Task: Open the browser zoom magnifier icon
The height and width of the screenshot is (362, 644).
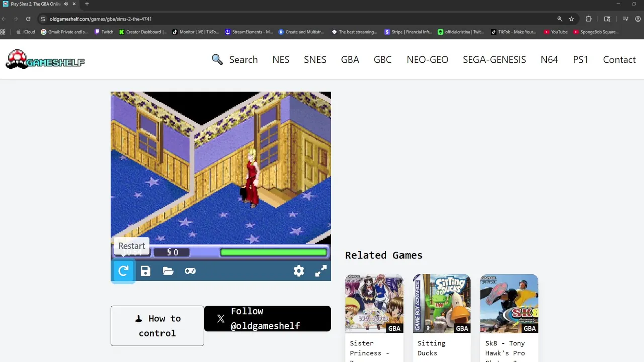Action: pos(559,19)
